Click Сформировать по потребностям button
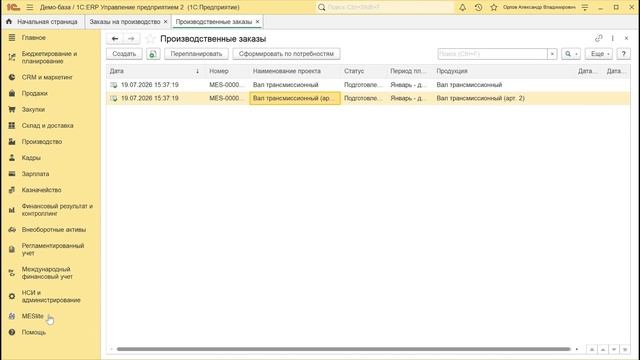Image resolution: width=640 pixels, height=360 pixels. tap(286, 54)
